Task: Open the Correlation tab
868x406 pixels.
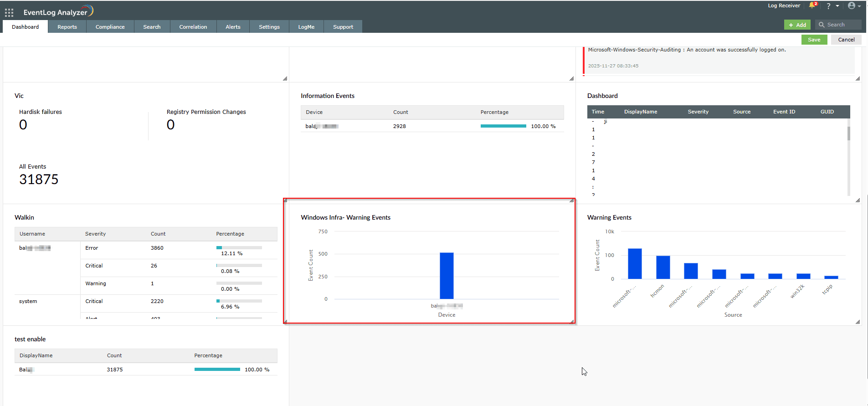Action: [x=193, y=27]
